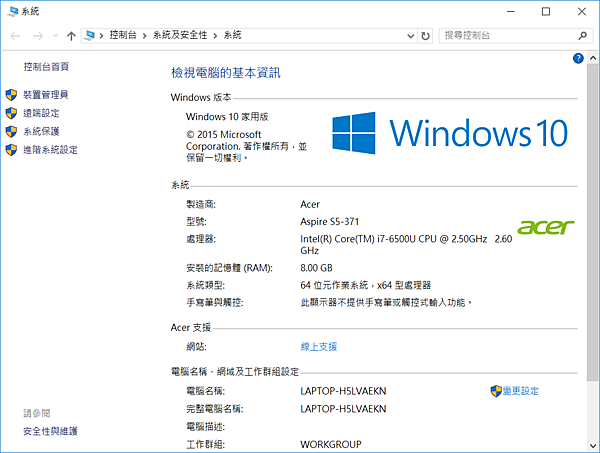This screenshot has height=453, width=600.
Task: Click computer name LAPTOP-H5LVAEKN beside 電腦名稱
Action: point(343,391)
